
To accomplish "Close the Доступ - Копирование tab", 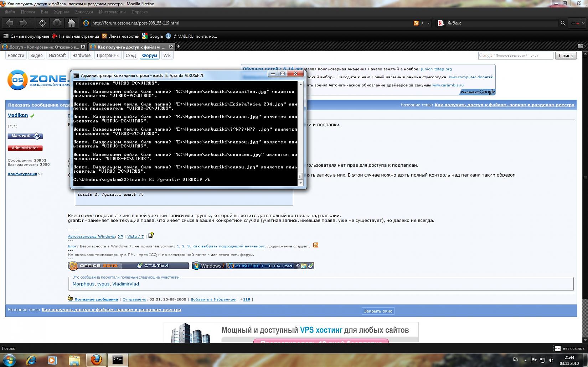I will (x=83, y=47).
